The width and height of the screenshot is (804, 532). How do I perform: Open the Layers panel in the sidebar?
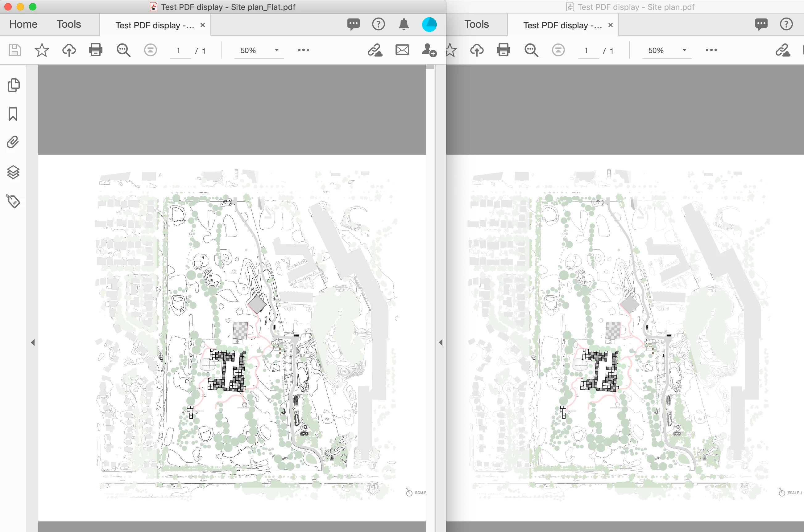coord(13,172)
